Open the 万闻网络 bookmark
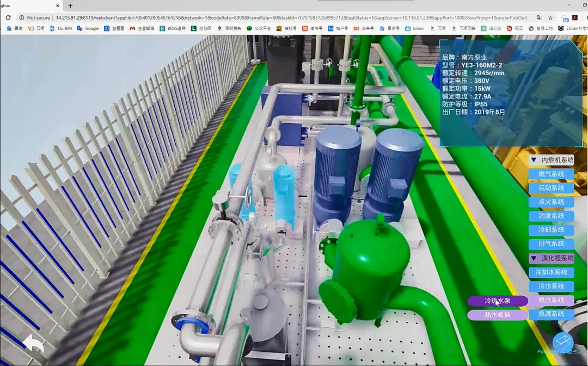The height and width of the screenshot is (366, 588). (x=463, y=28)
